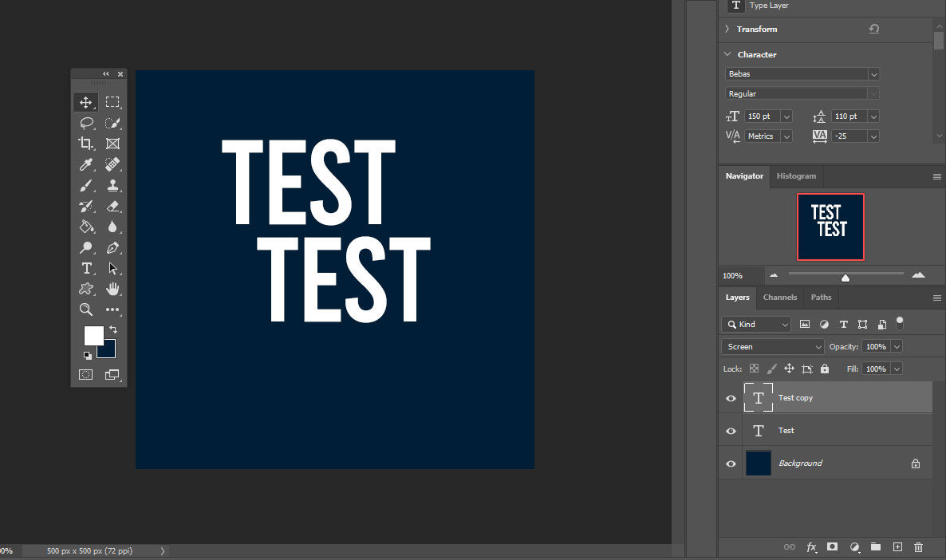946x560 pixels.
Task: Select the Frame tool
Action: click(x=112, y=144)
